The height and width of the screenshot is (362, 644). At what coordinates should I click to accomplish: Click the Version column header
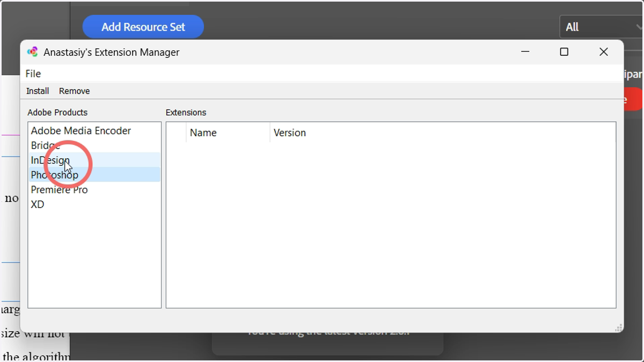443,133
